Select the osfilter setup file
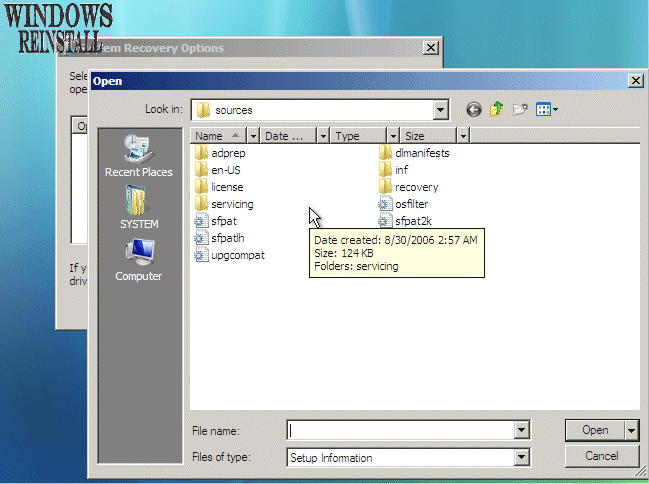 [x=411, y=204]
